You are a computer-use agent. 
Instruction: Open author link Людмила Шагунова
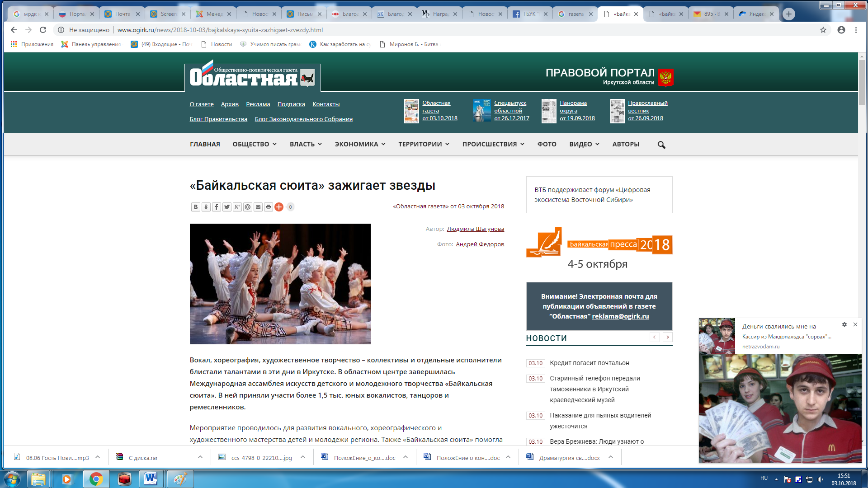pos(475,229)
